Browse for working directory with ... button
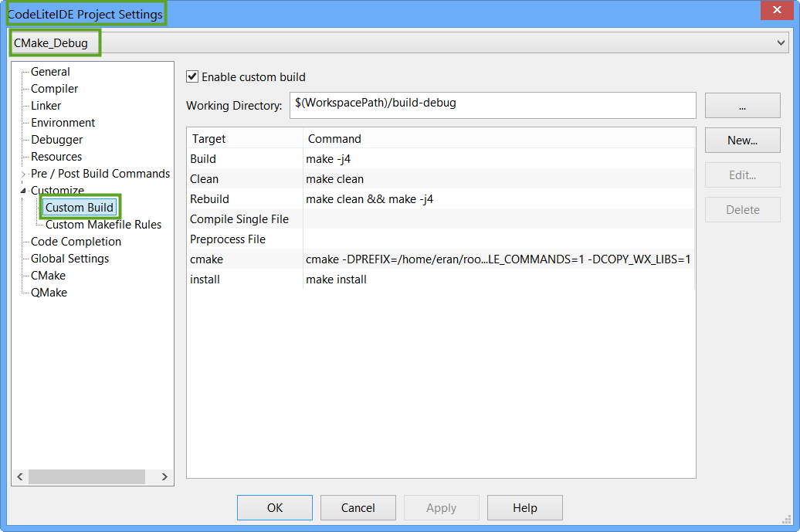 click(742, 106)
